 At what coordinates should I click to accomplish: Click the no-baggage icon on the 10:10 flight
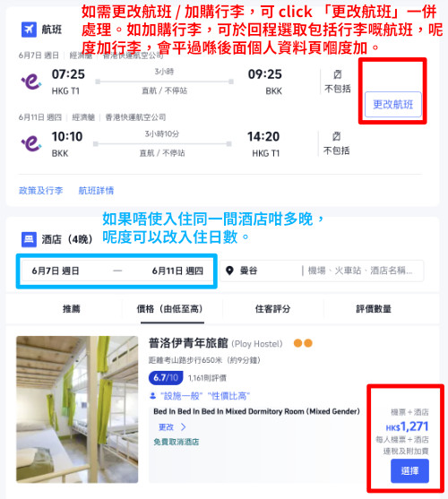click(x=336, y=136)
